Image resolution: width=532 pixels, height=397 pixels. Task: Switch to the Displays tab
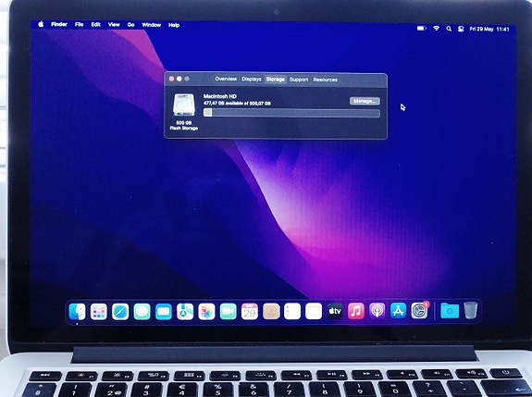coord(252,79)
